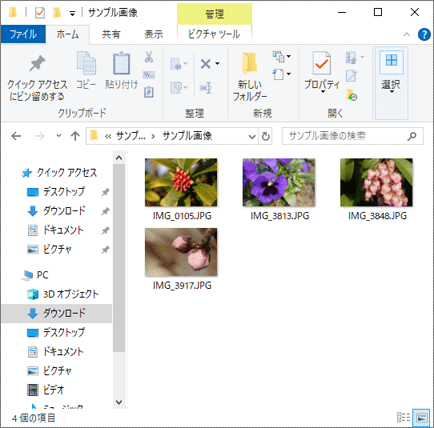This screenshot has height=428, width=434.
Task: Switch to the ホーム tab
Action: tap(68, 34)
